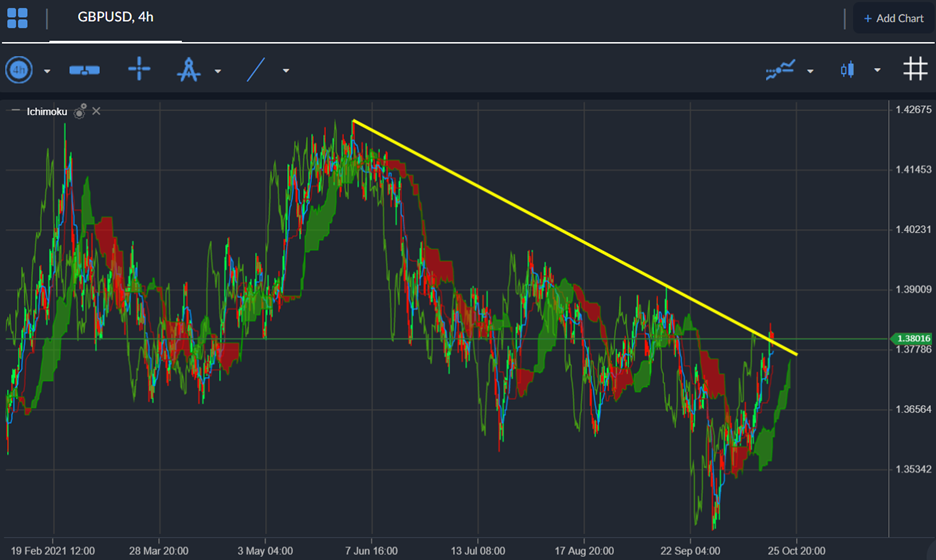Click the 1.36564 price axis label

click(x=913, y=409)
